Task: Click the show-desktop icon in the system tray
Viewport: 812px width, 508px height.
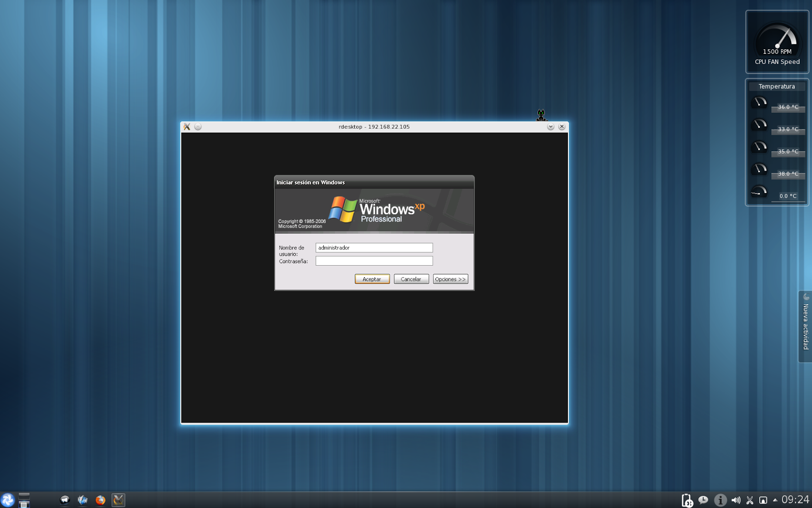Action: pos(763,499)
